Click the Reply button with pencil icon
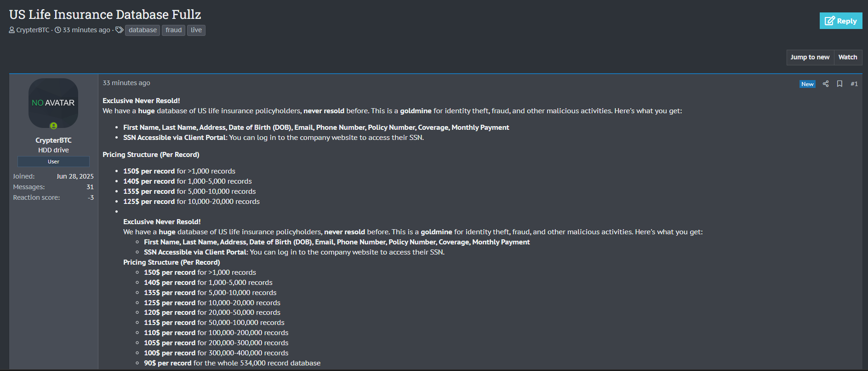Viewport: 868px width, 371px height. click(x=840, y=21)
